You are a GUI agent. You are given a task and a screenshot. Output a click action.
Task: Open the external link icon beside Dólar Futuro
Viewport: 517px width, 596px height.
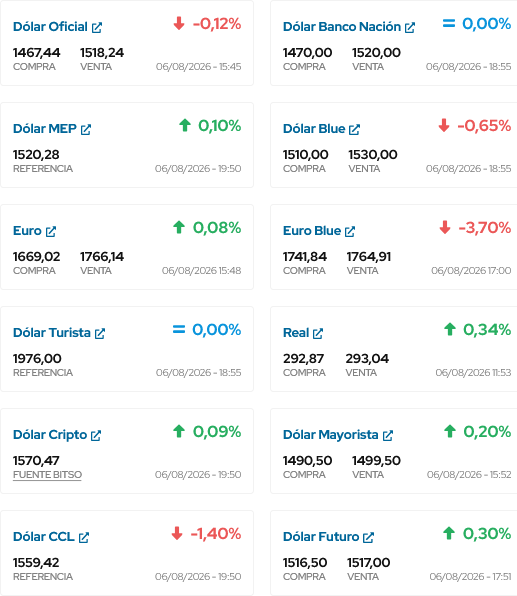[368, 537]
